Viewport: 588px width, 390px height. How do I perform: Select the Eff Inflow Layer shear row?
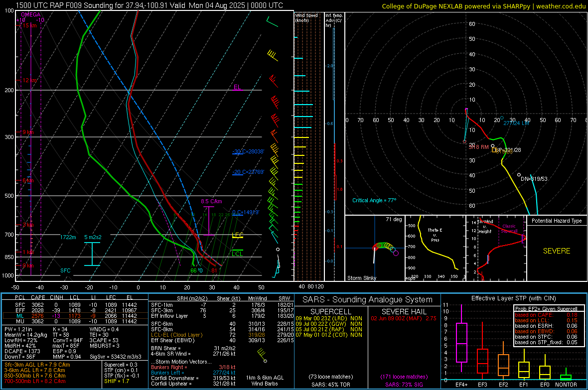click(222, 316)
